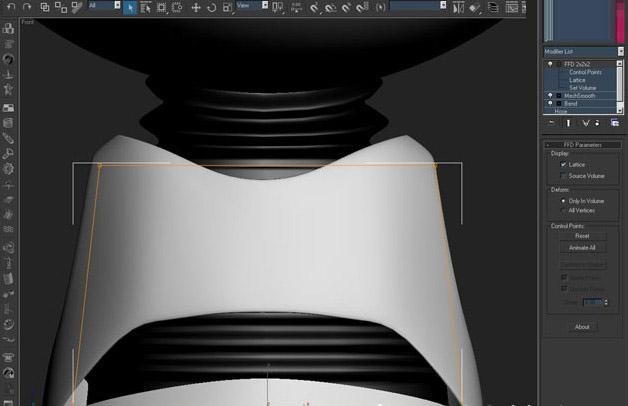Click the Use Pivot Point Center icon
The image size is (628, 406).
(x=278, y=7)
